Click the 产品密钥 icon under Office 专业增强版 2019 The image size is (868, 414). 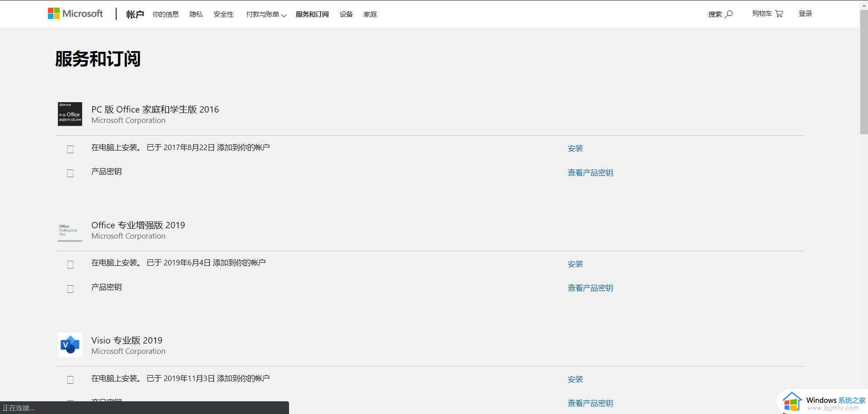pos(70,289)
